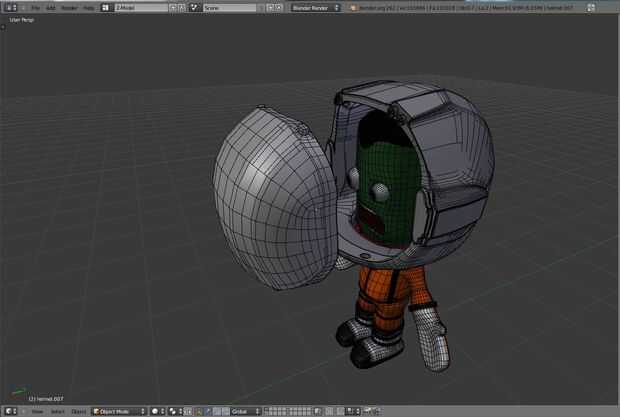Edit the Scene name field

(228, 7)
